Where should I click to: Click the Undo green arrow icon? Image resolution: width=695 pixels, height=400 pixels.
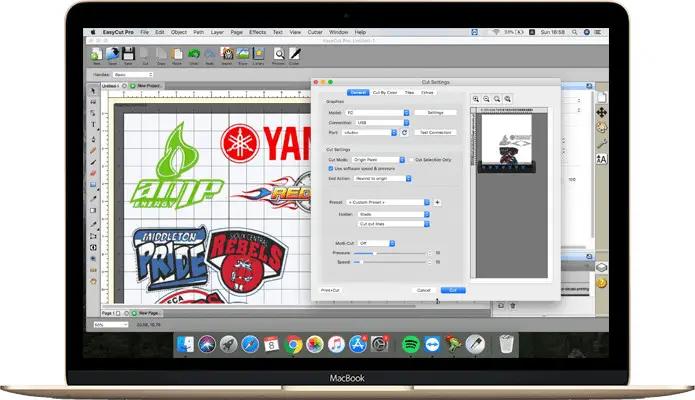(194, 55)
